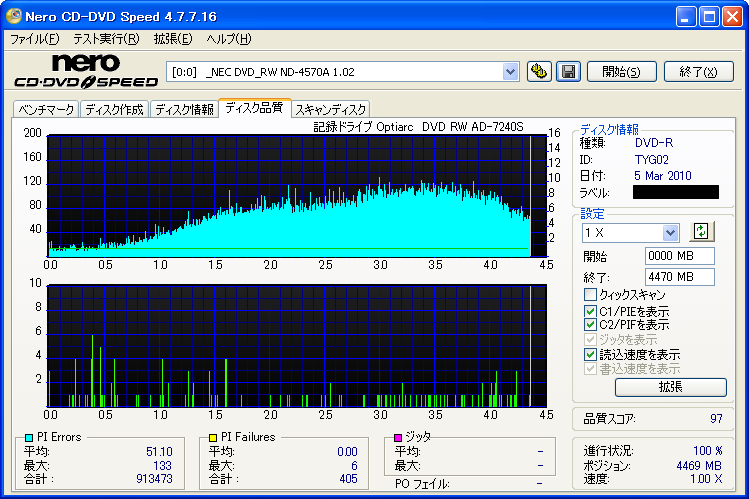Viewport: 749px width, 499px height.
Task: Click the 終了(X) exit button
Action: (x=698, y=72)
